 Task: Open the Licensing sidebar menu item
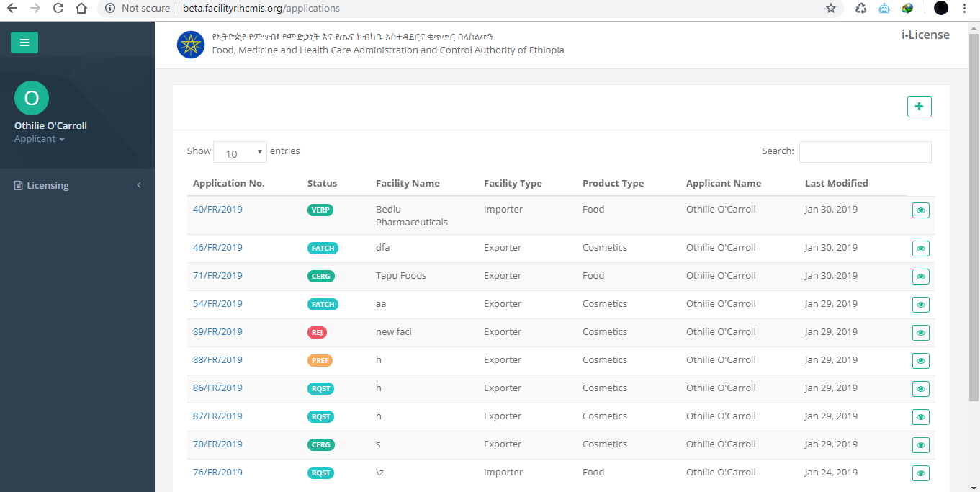point(48,186)
